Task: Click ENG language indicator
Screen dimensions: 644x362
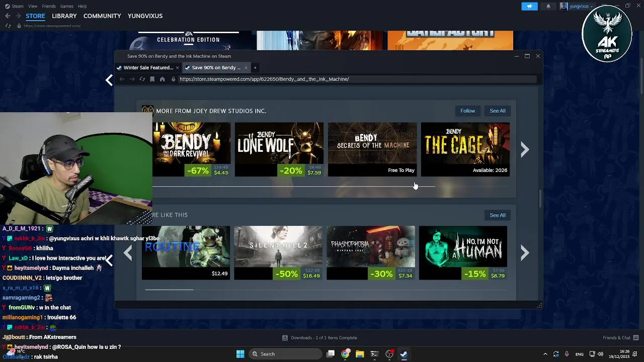Action: tap(580, 354)
